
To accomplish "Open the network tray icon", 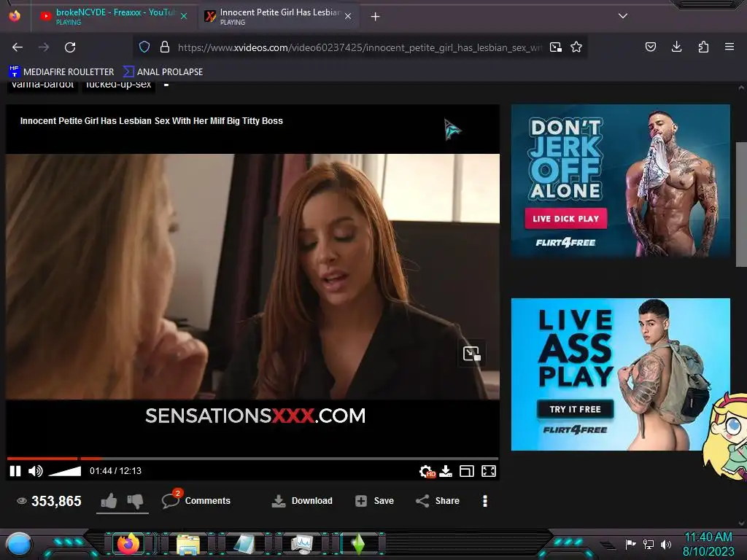I will (648, 544).
